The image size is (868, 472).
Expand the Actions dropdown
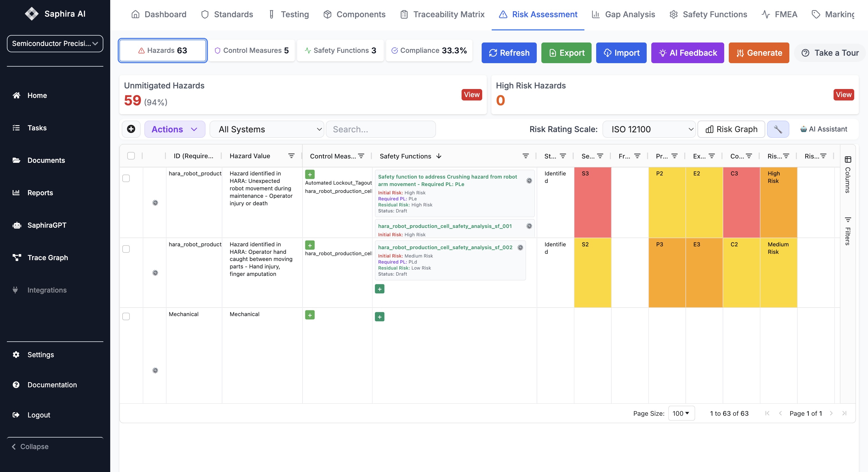175,129
